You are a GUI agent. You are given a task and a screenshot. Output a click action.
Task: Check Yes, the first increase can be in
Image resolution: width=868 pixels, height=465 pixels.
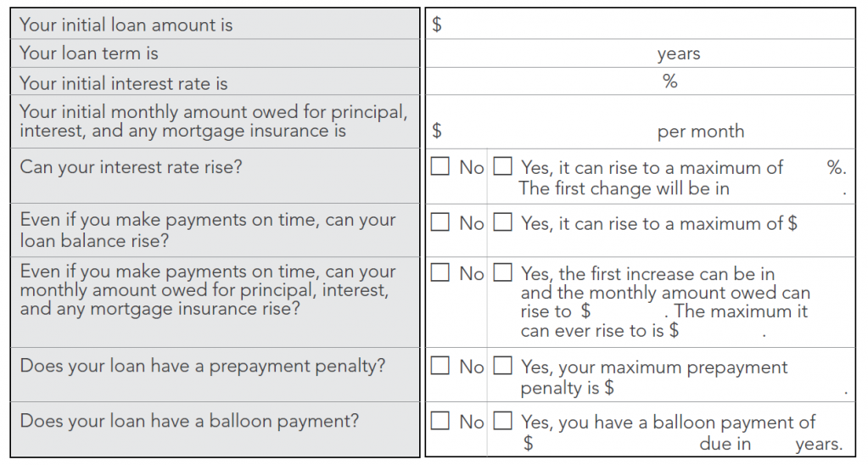pos(503,273)
